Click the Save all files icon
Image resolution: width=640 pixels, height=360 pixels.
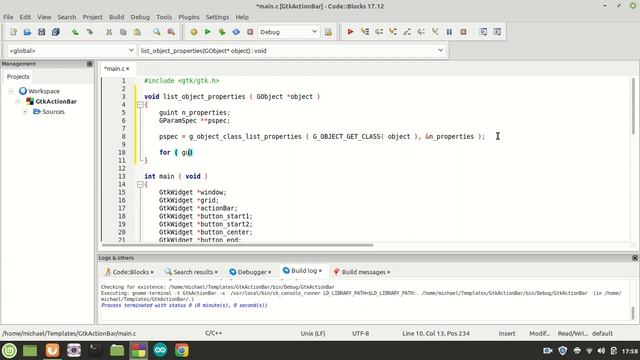[x=56, y=32]
